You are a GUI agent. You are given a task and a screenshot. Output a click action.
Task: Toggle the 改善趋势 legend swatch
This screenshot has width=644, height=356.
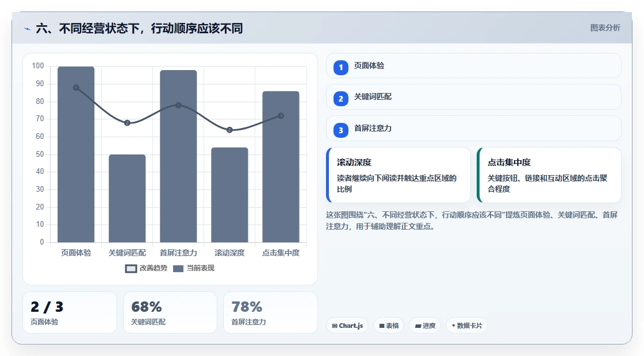point(131,269)
